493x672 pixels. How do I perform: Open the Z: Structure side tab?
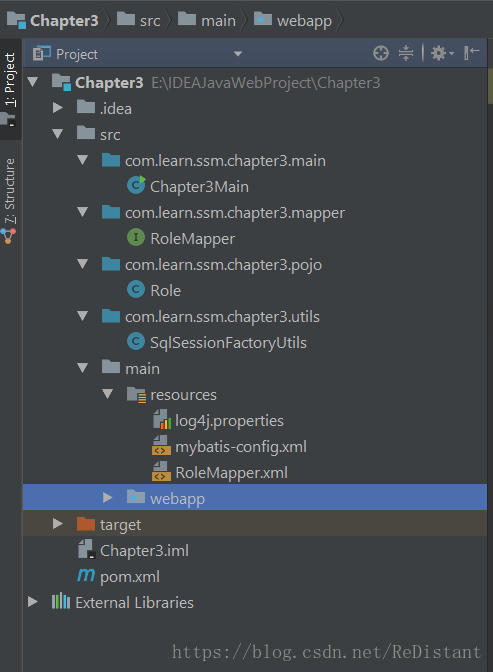coord(9,201)
